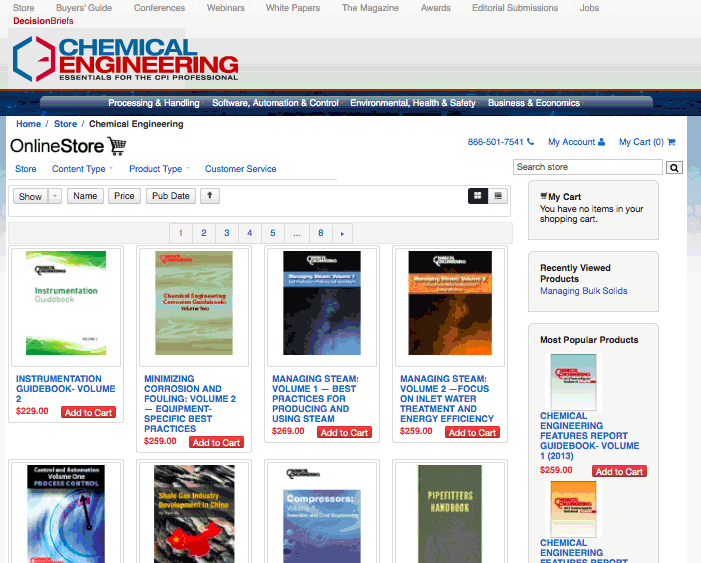Add Features Report Guidebook 2013 to cart
This screenshot has width=701, height=563.
pos(620,471)
